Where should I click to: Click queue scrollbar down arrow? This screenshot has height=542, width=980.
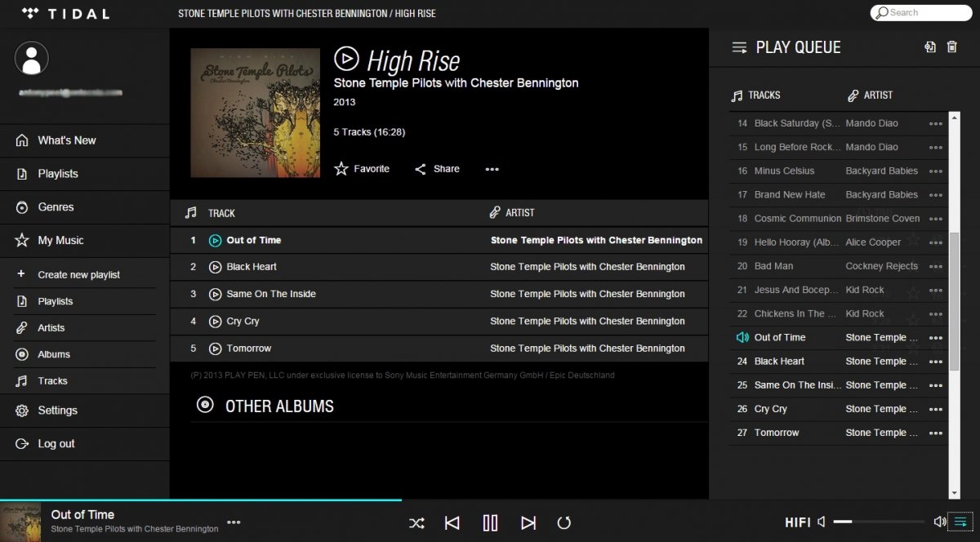954,493
